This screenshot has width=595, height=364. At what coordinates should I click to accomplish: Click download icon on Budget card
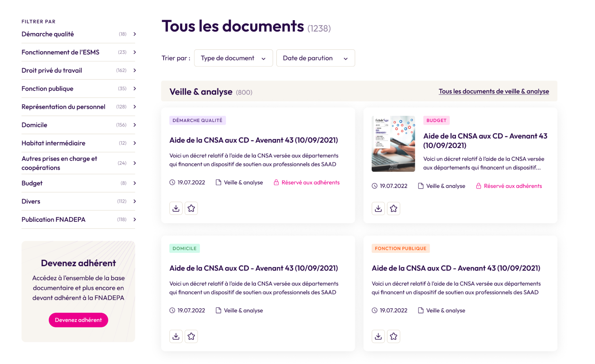coord(378,208)
